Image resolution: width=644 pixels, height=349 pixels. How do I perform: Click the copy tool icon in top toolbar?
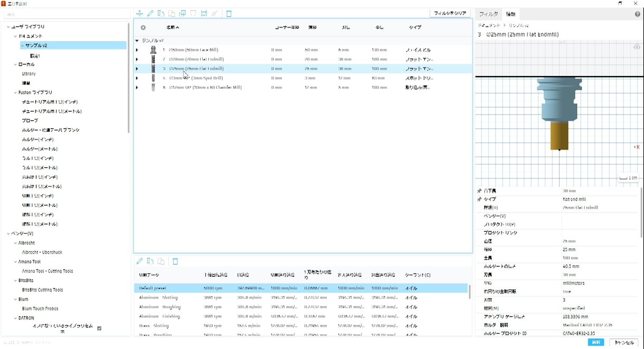161,13
